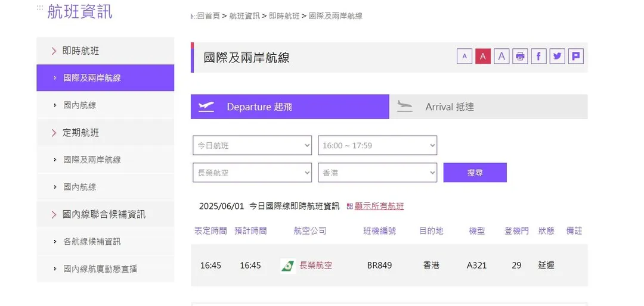This screenshot has width=644, height=306.
Task: Click aircraft type A321 cell
Action: (477, 266)
